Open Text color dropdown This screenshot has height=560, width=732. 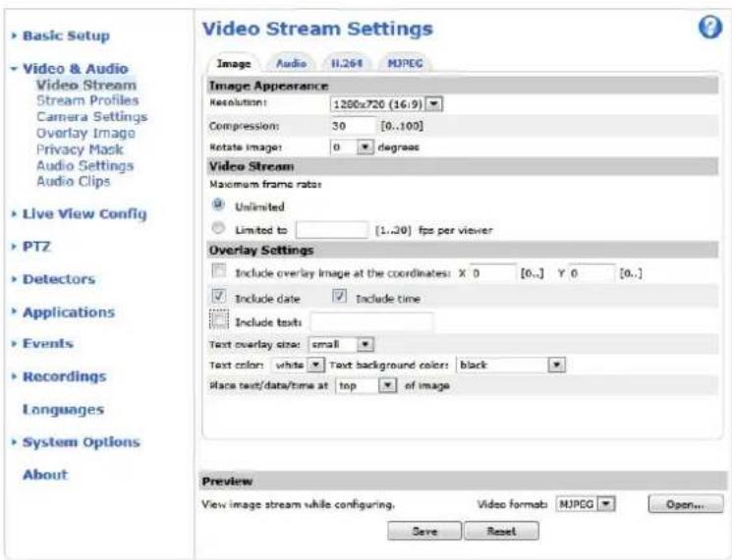point(298,364)
